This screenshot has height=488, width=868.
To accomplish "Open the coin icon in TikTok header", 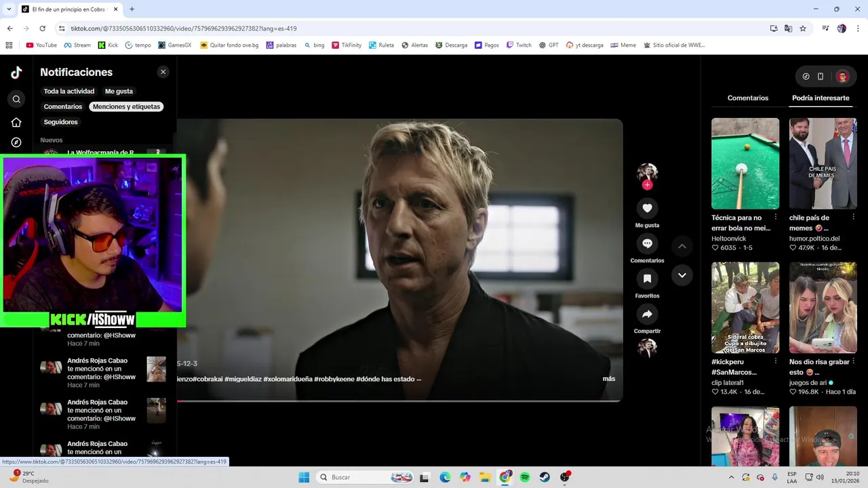I will pyautogui.click(x=806, y=77).
